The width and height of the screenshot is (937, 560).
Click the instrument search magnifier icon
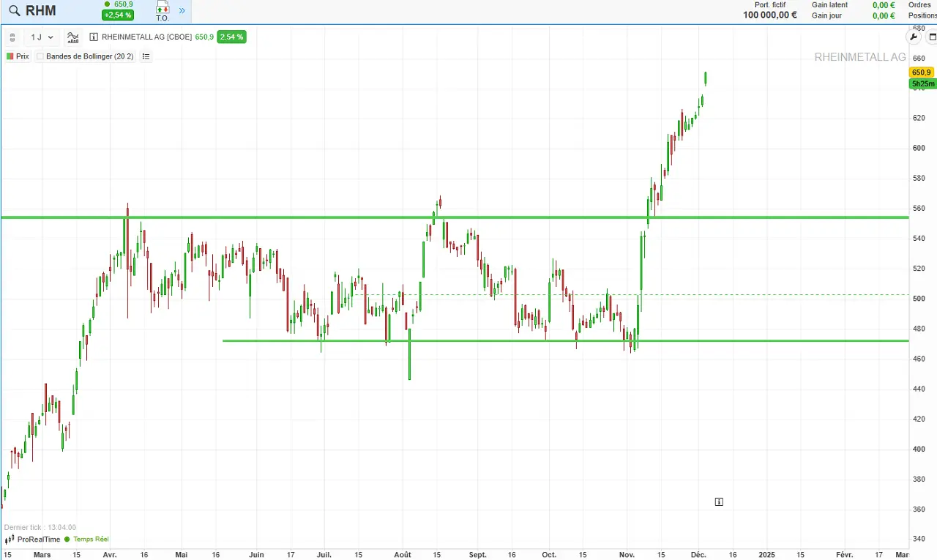[14, 10]
